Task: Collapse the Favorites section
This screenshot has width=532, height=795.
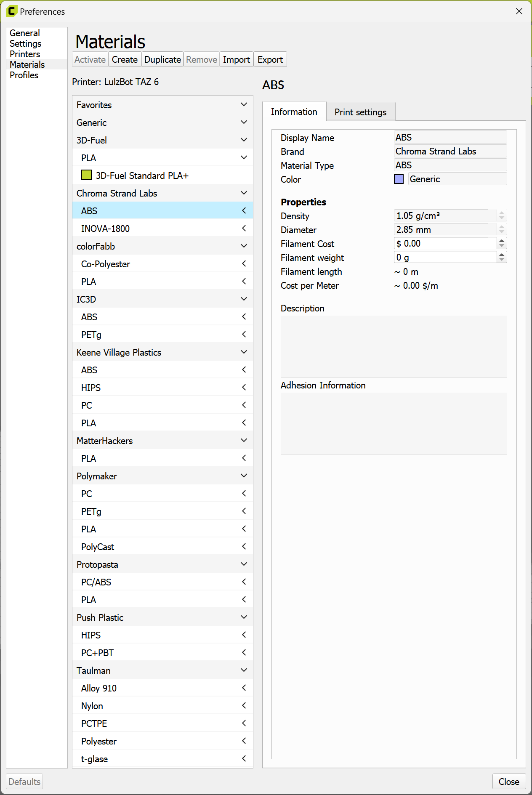Action: [244, 104]
